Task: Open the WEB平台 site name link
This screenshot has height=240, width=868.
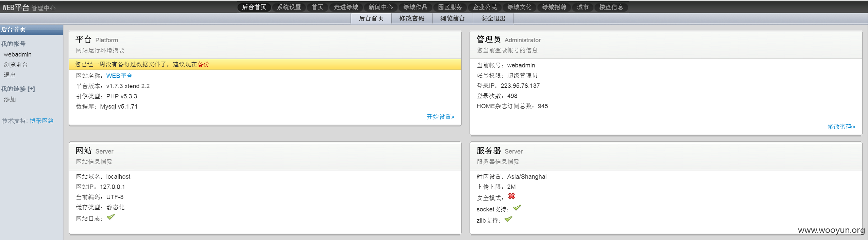Action: click(x=119, y=76)
